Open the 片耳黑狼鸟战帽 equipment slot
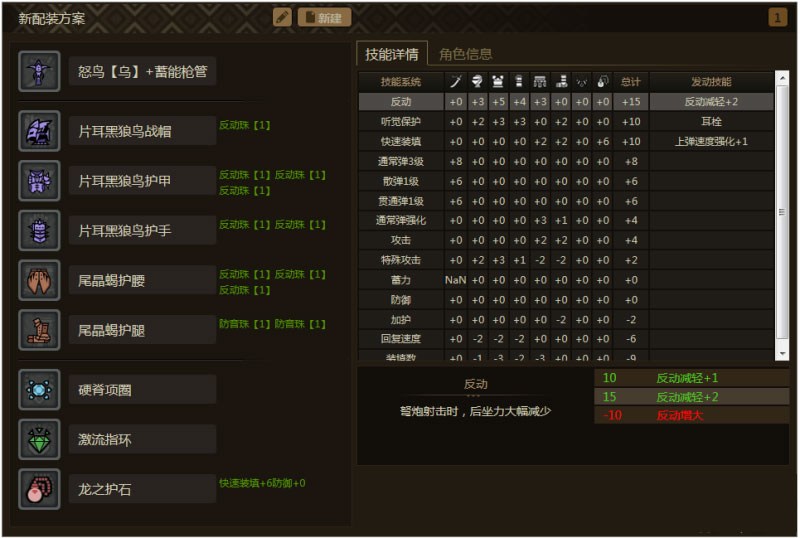 pyautogui.click(x=142, y=131)
